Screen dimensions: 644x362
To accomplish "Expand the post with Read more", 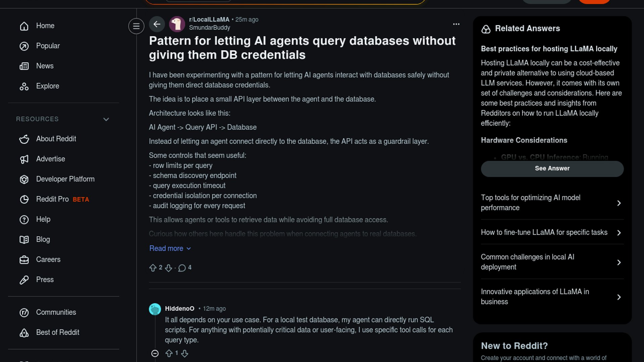I will [170, 248].
